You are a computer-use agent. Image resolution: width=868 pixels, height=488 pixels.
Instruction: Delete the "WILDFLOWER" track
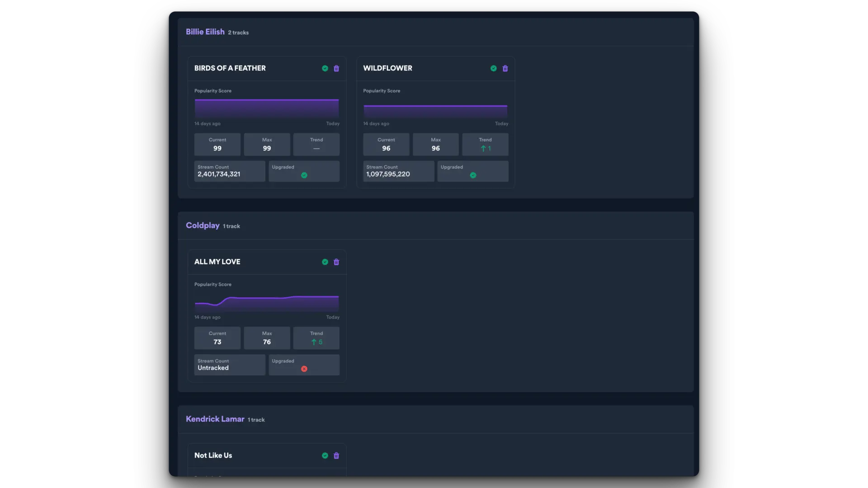[x=505, y=68]
